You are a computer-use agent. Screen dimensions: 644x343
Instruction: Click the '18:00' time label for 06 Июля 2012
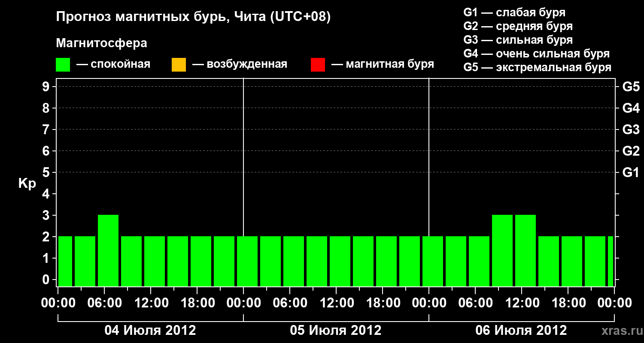click(568, 303)
